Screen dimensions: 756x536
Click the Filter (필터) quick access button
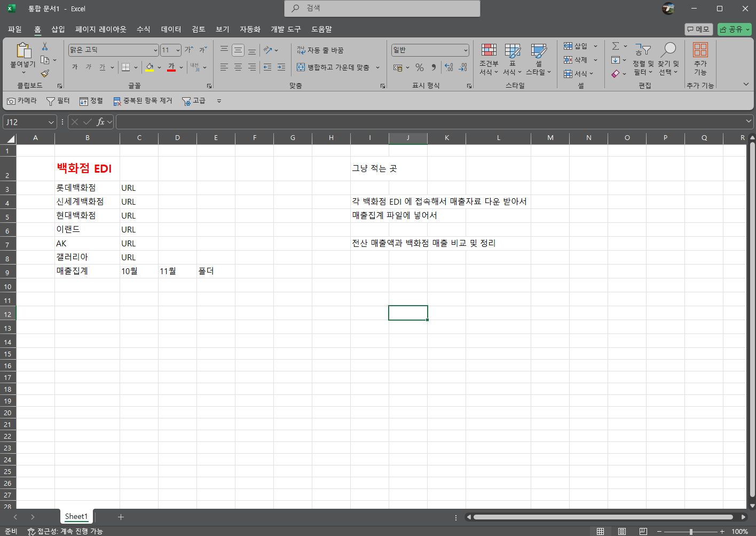58,101
